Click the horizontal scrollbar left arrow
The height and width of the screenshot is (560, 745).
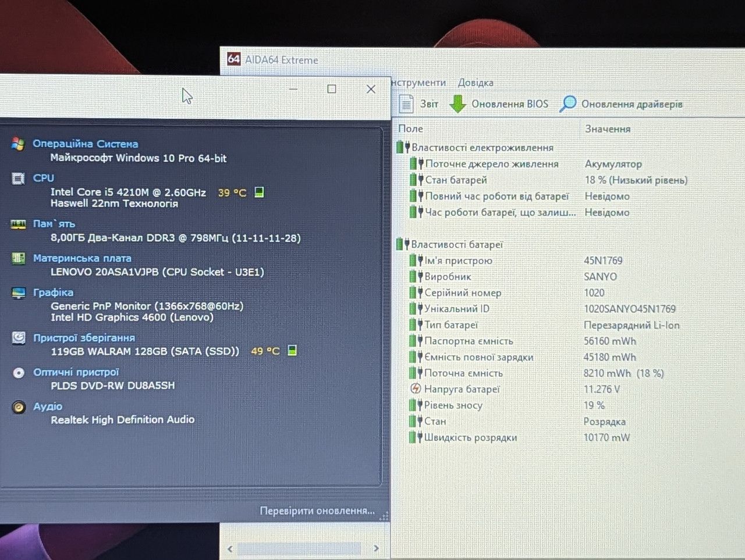pyautogui.click(x=230, y=548)
